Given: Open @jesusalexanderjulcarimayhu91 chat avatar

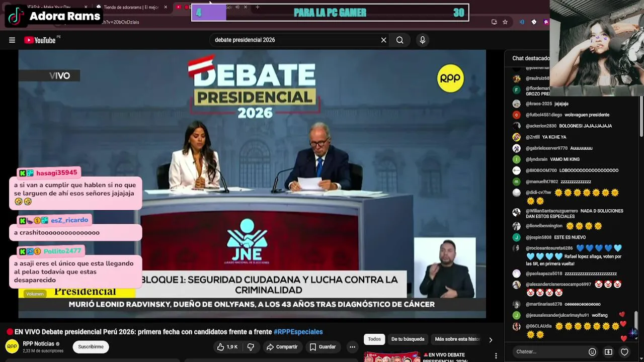Looking at the screenshot, I should [516, 315].
